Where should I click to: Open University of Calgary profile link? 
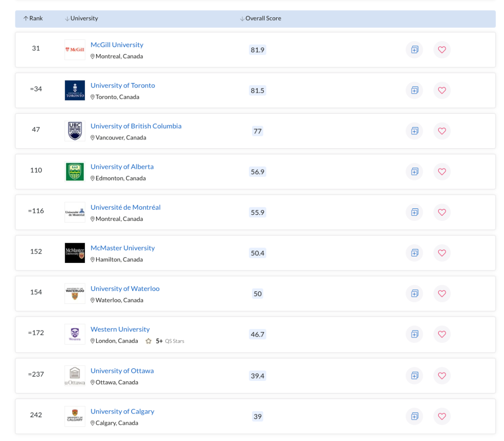pos(122,412)
